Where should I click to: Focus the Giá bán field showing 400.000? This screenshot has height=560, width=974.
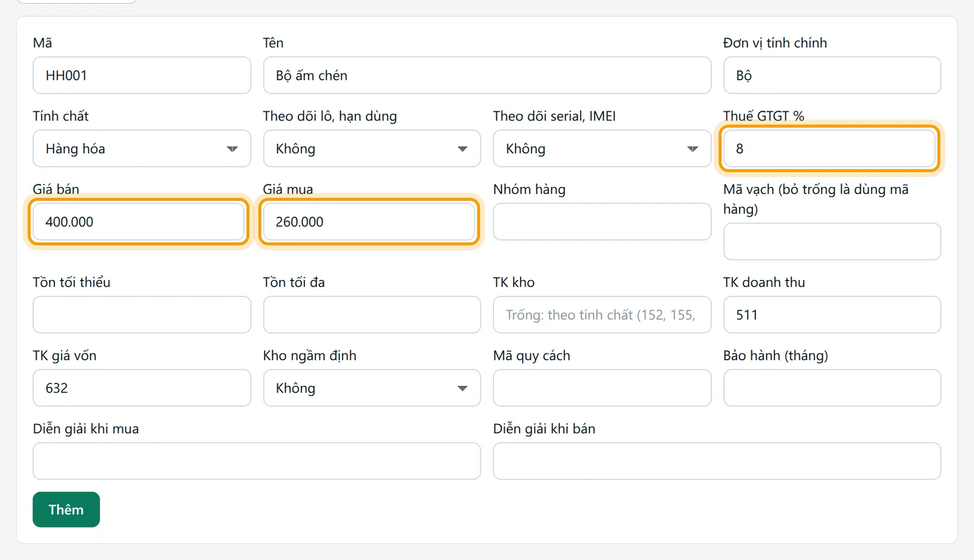coord(139,222)
